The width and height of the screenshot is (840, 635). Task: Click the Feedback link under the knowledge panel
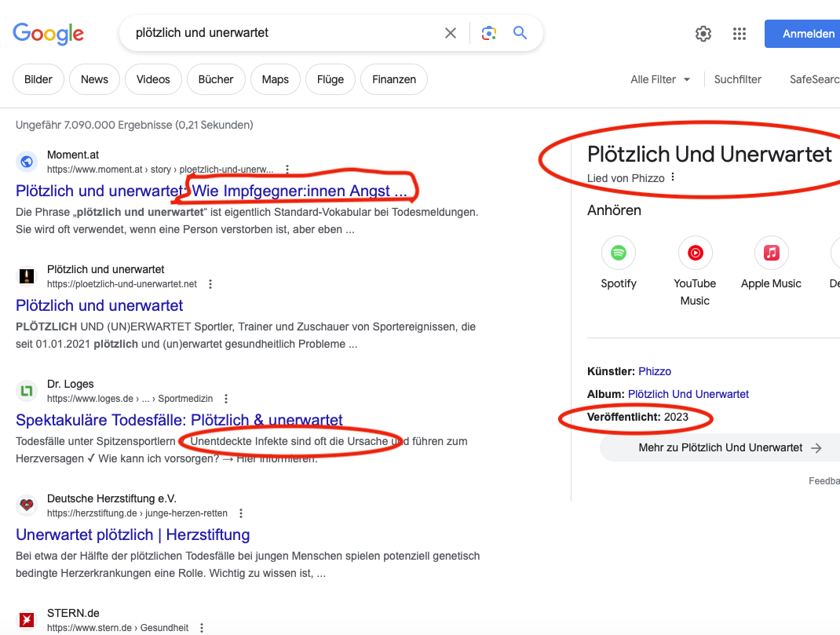[824, 481]
